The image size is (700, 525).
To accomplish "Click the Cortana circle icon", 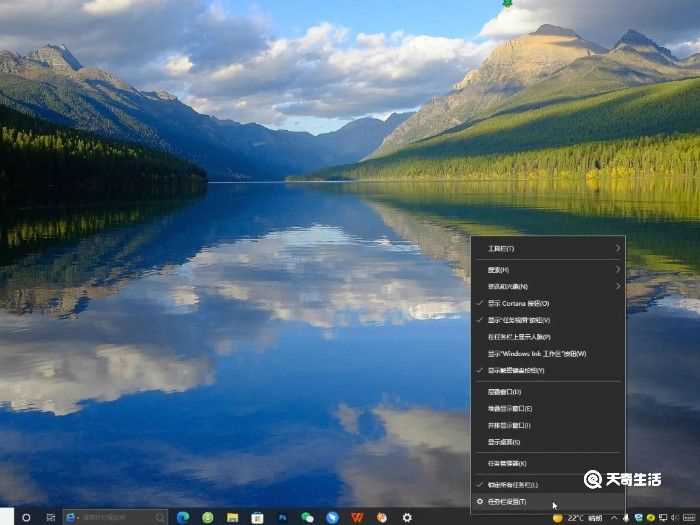I will pos(26,517).
